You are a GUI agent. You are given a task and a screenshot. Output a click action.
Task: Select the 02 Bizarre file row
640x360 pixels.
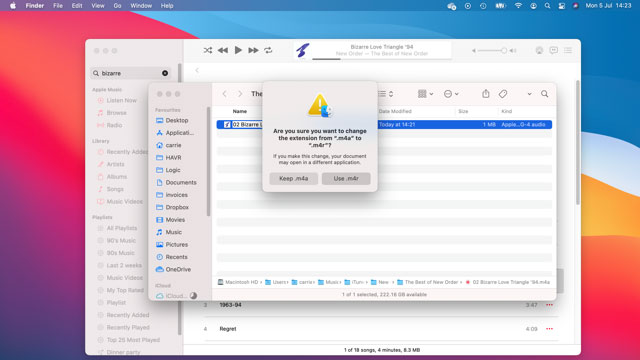coord(384,124)
